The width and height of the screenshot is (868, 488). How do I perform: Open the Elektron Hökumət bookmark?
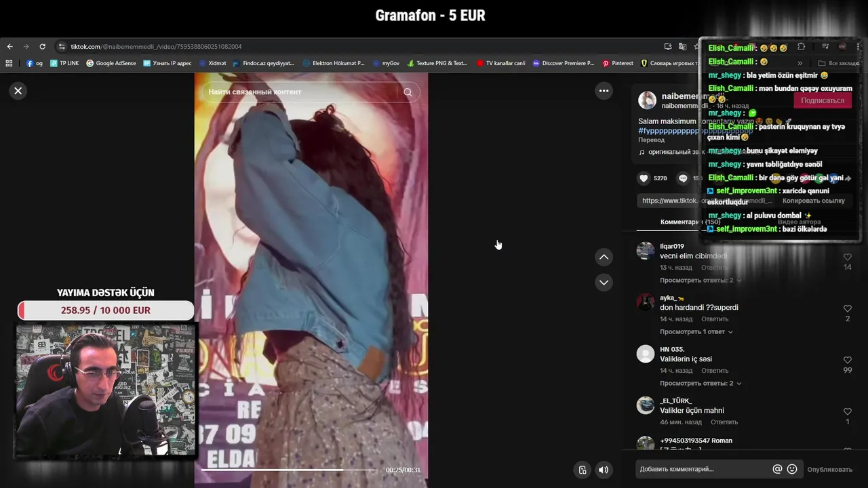tap(334, 63)
